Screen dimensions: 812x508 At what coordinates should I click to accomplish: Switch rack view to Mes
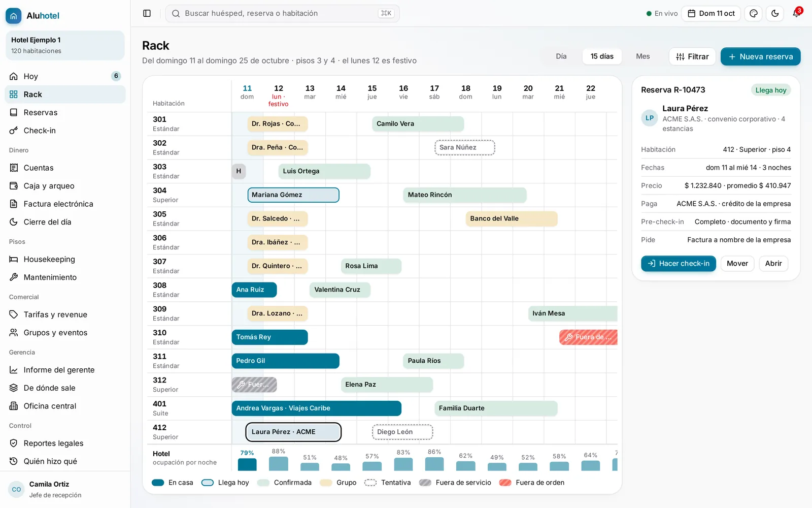click(643, 56)
